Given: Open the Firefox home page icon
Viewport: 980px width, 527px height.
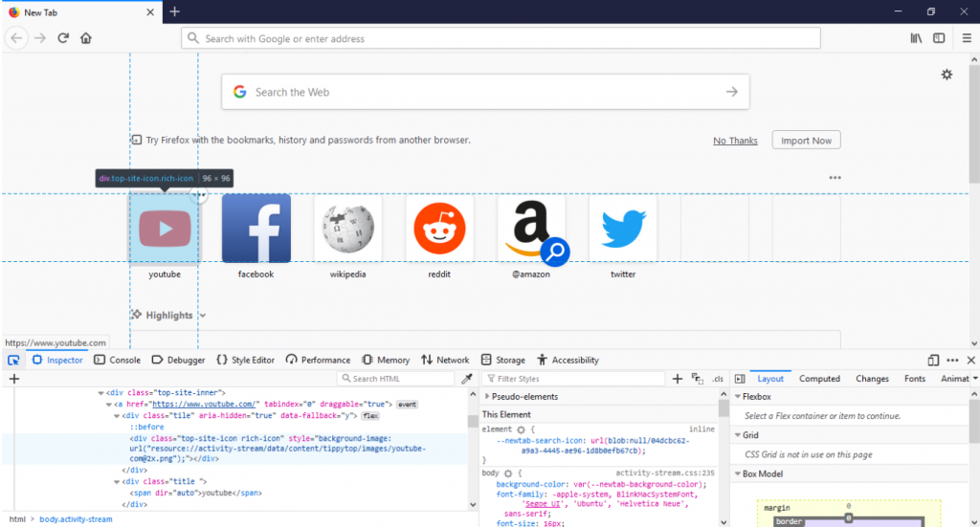Looking at the screenshot, I should [85, 38].
